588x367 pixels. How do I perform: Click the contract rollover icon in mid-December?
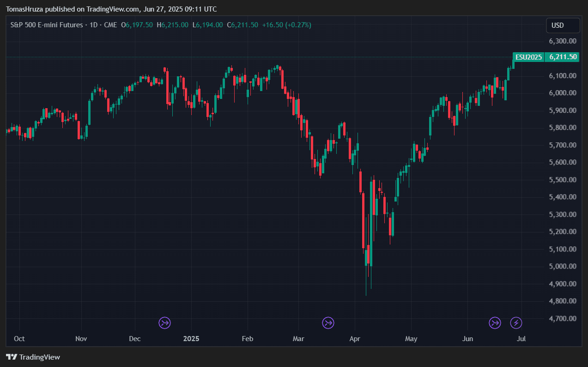point(165,323)
